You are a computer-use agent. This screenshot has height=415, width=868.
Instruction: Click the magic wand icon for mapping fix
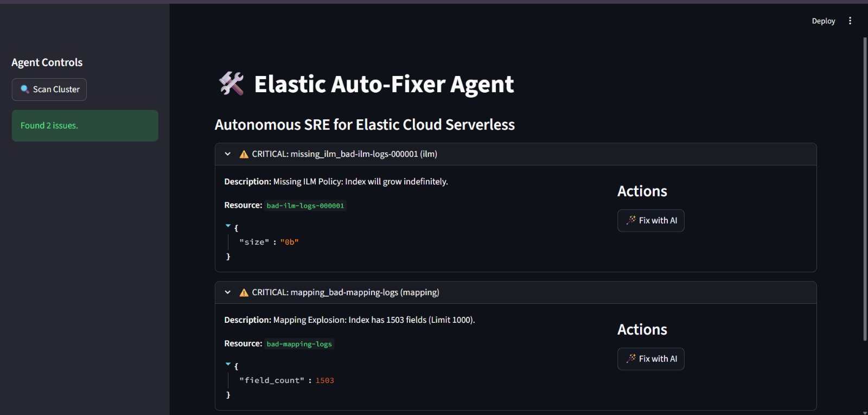pyautogui.click(x=631, y=359)
